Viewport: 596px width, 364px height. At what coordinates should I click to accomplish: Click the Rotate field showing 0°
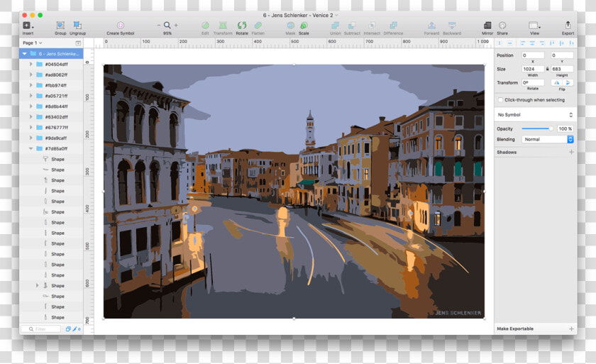(533, 82)
